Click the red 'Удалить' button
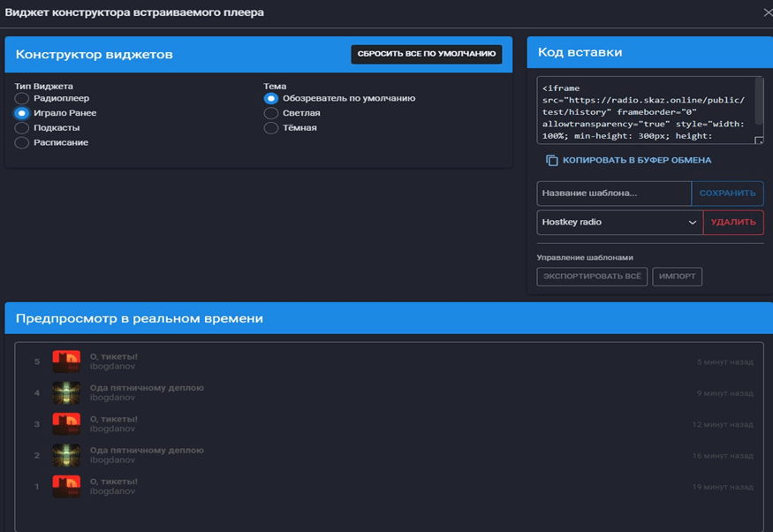 [733, 223]
